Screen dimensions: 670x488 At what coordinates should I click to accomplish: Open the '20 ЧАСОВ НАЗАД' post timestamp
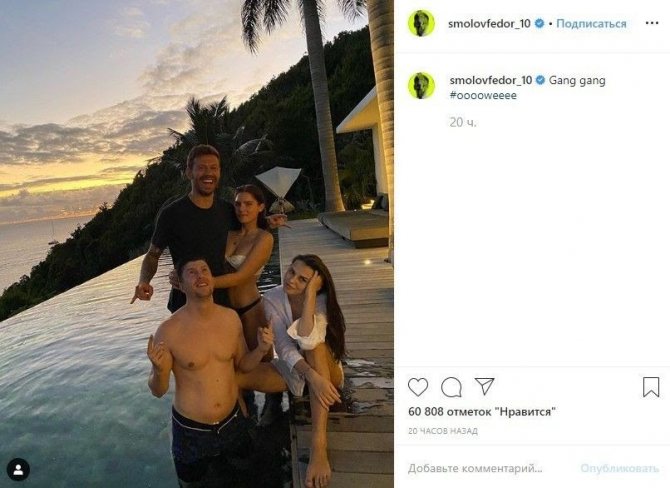[443, 431]
